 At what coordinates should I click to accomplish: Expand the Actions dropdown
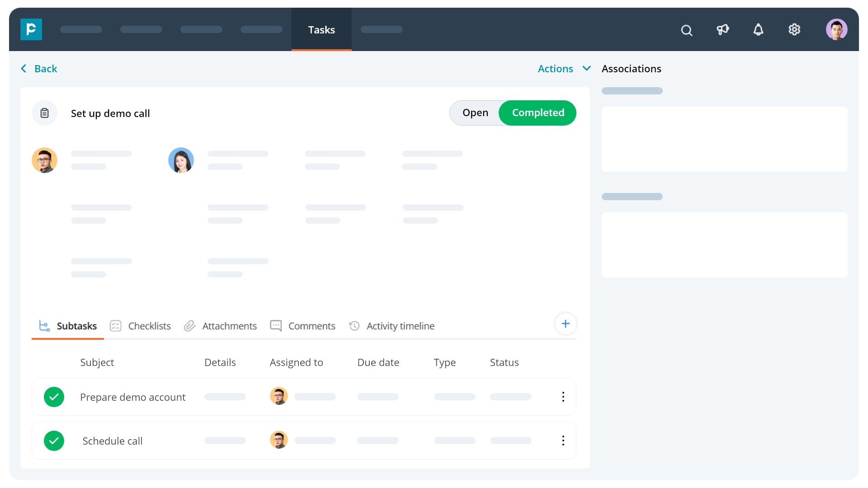click(x=563, y=69)
